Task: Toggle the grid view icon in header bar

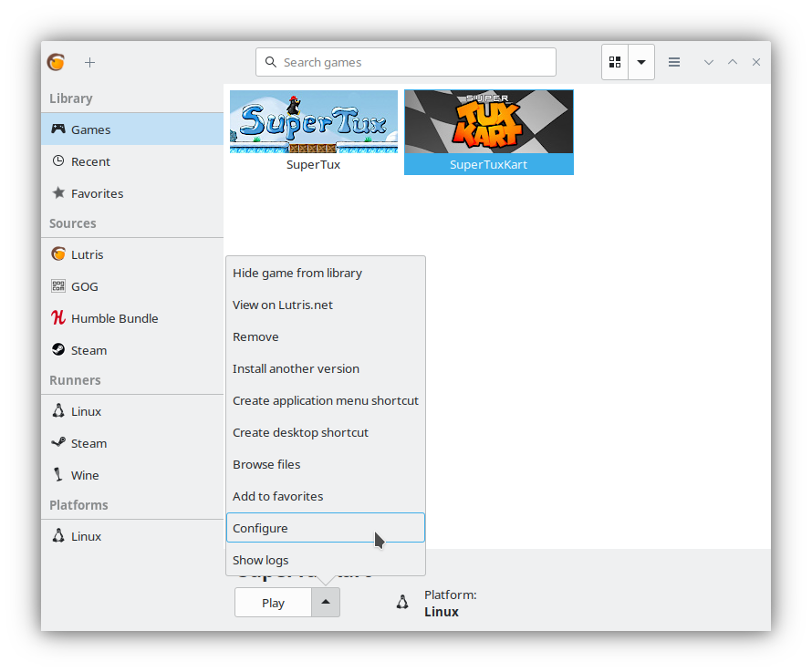Action: [x=615, y=62]
